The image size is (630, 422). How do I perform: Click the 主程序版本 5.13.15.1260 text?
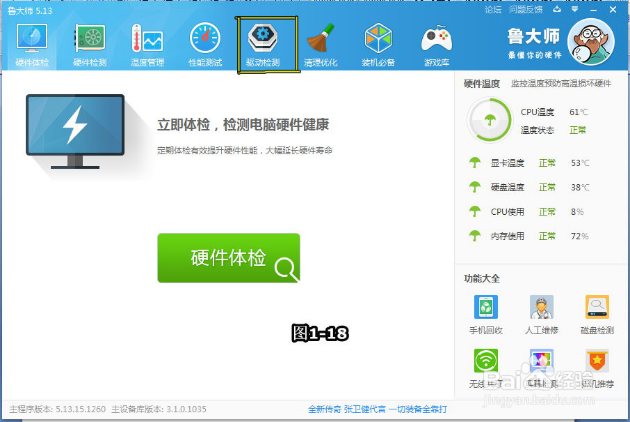tap(57, 409)
